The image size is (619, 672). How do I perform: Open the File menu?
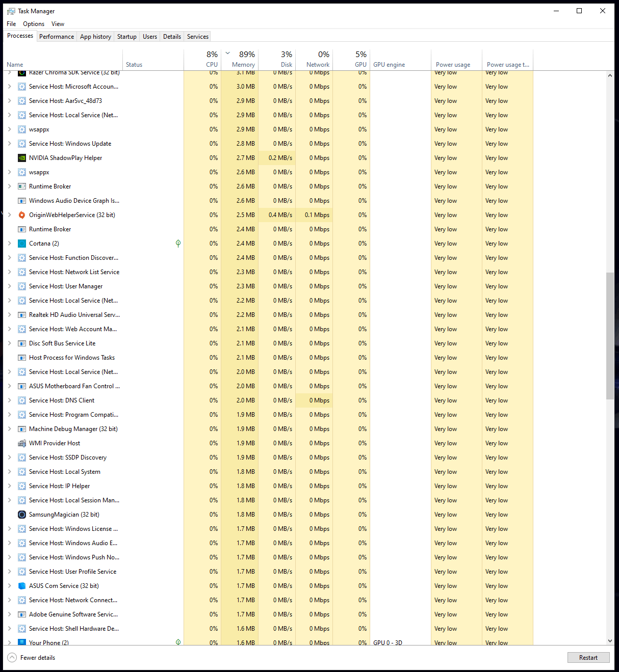click(11, 24)
